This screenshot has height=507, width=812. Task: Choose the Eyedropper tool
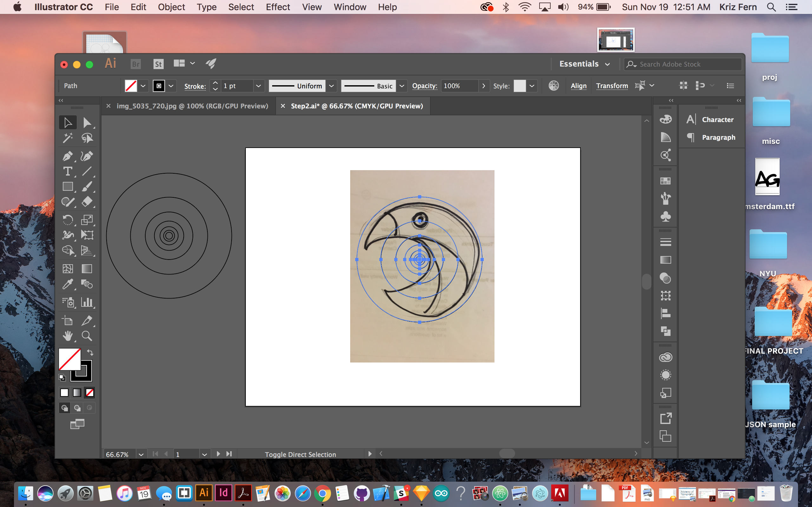68,284
